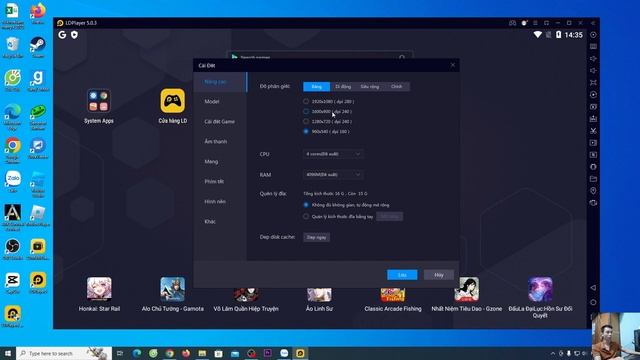Click the Dọn ngay cache cleanup button
Image resolution: width=640 pixels, height=360 pixels.
316,237
